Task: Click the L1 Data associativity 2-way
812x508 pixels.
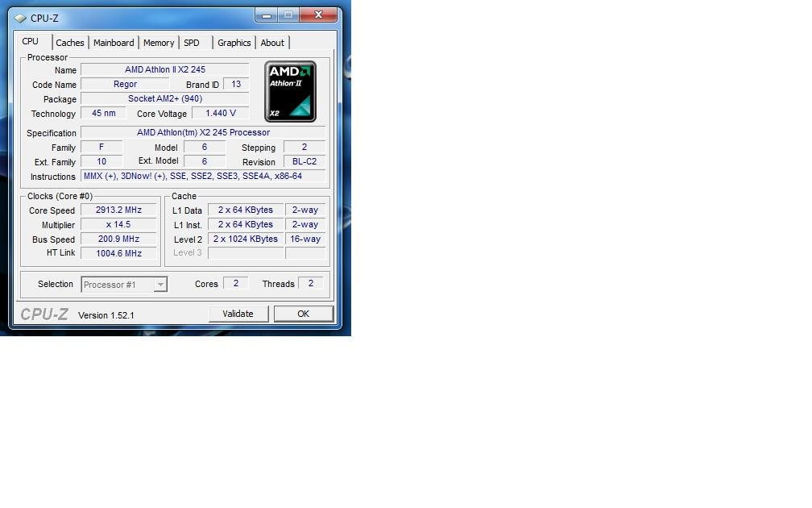Action: click(x=305, y=210)
